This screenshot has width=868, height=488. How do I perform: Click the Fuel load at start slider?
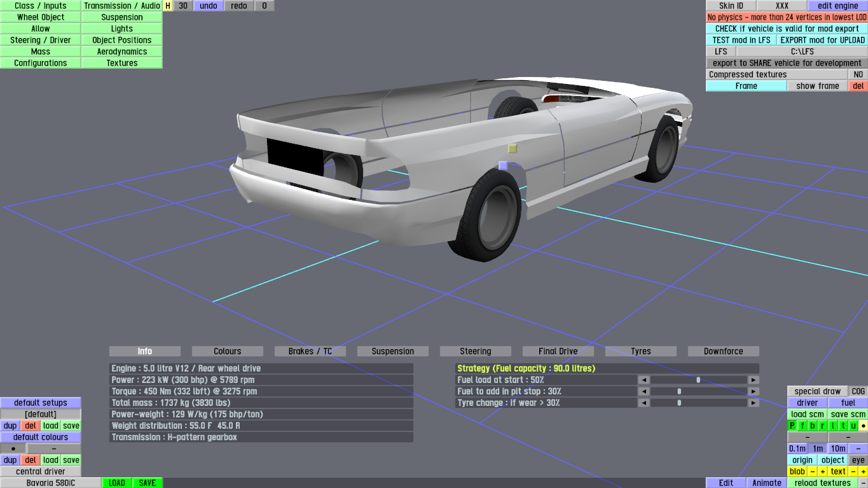[699, 380]
